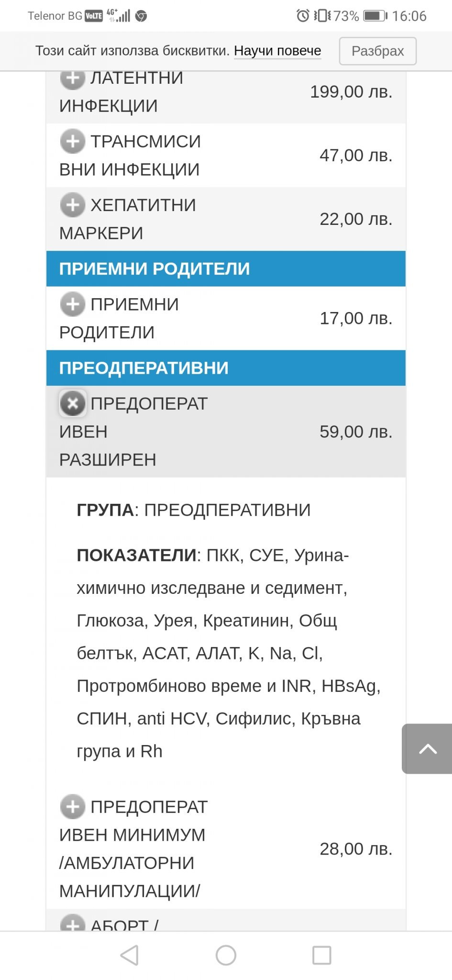Tap the alarm clock status icon
This screenshot has width=452, height=980.
[x=303, y=16]
